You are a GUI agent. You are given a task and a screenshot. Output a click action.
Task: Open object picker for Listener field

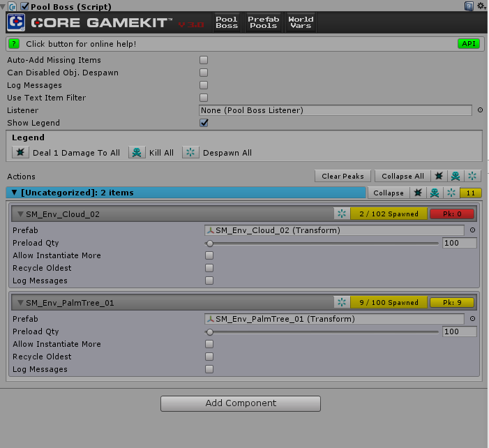coord(480,110)
